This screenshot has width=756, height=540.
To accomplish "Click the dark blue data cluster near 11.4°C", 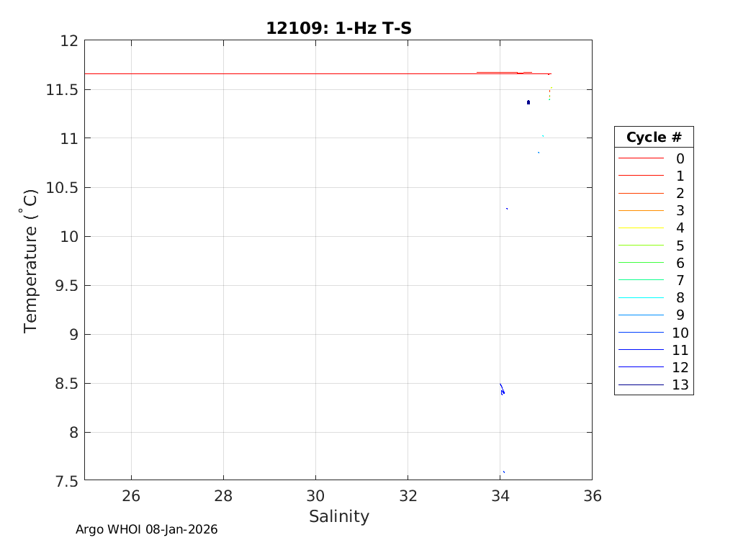I will pyautogui.click(x=528, y=102).
